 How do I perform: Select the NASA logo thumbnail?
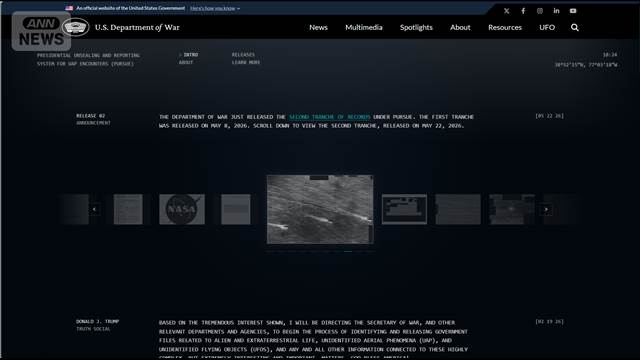(x=182, y=209)
